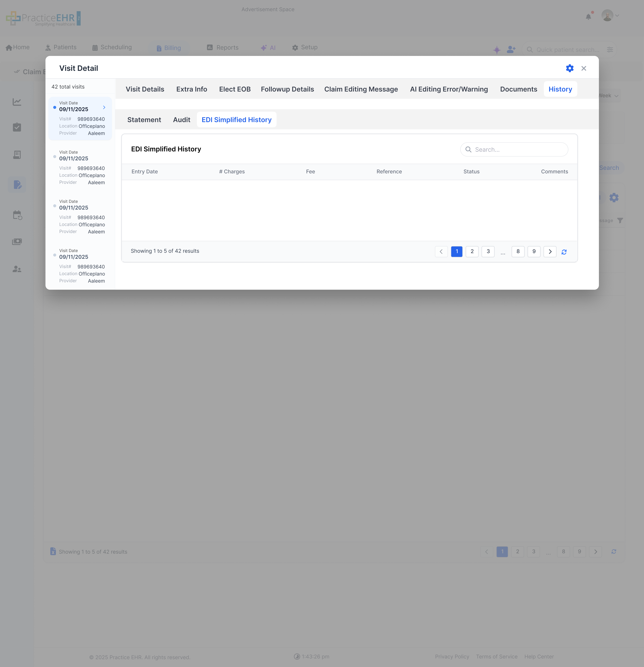Expand the first visit's chevron arrow
Screen dimensions: 644x667
coord(104,107)
